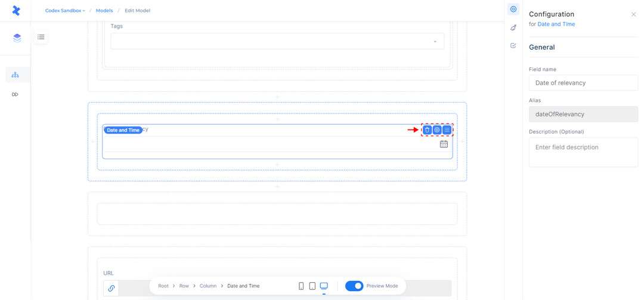Screen dimensions: 644x300
Task: Click the Edit Model breadcrumb
Action: 137,11
